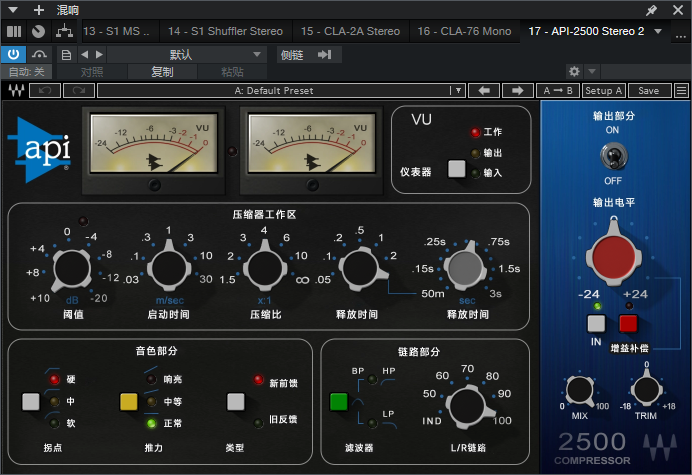
Task: Pin the 混响 effects window
Action: (x=651, y=10)
